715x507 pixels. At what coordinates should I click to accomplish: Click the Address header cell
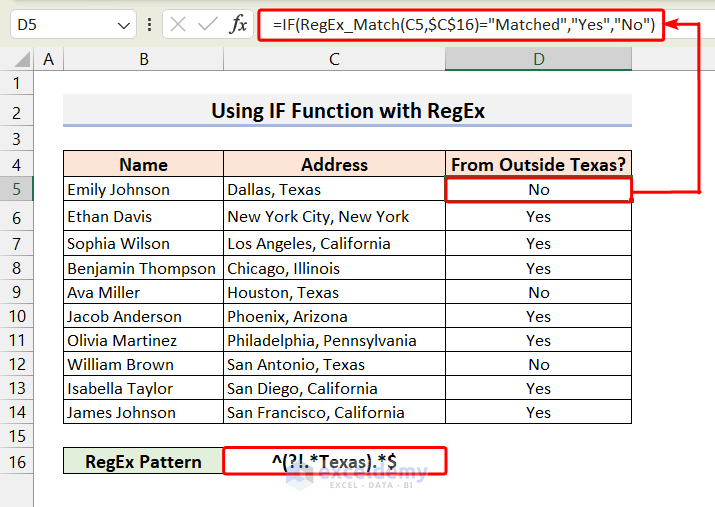(x=334, y=164)
